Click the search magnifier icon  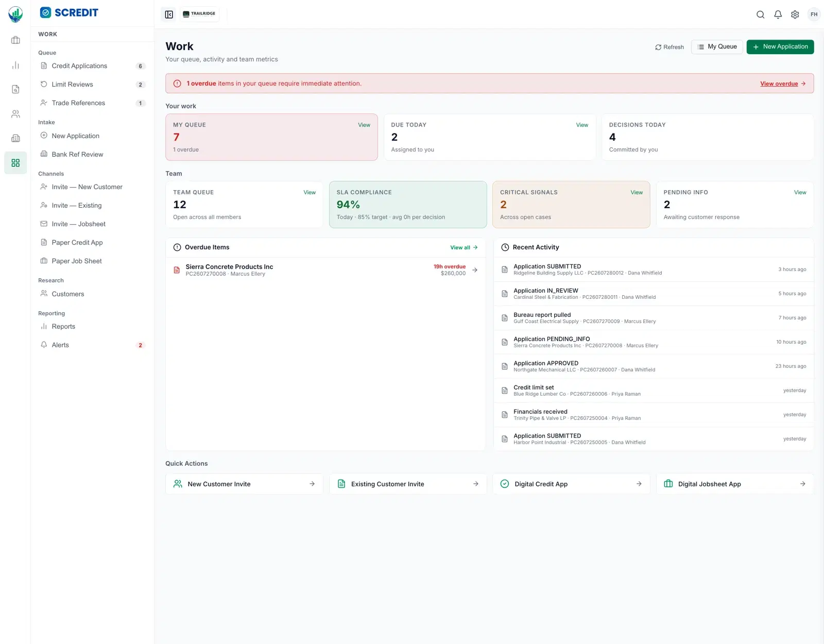pos(760,14)
